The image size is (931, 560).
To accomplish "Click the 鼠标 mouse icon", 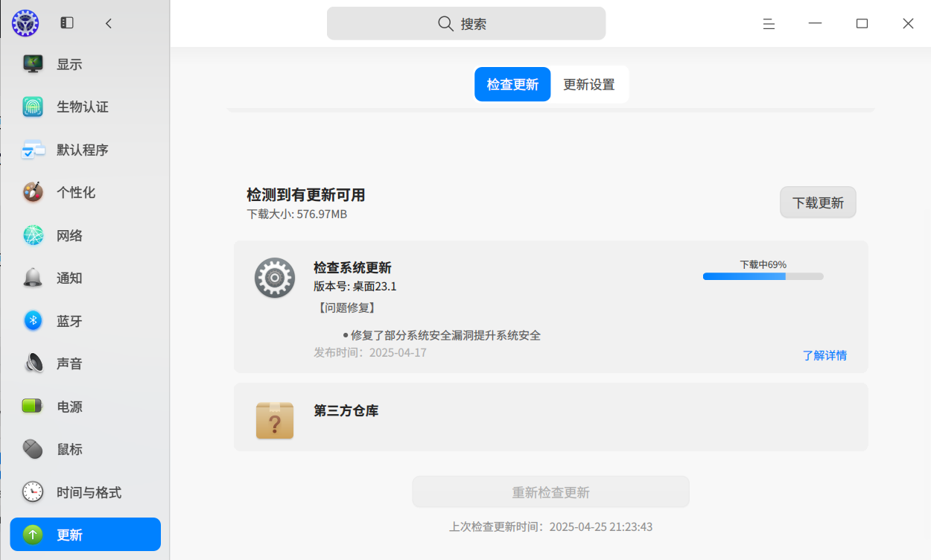I will click(x=33, y=450).
